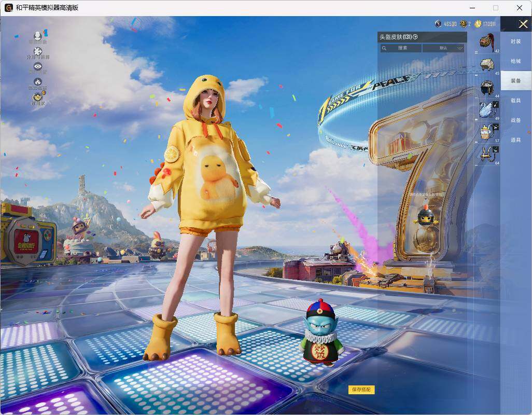
Task: Select the 装备 (equipment) tab
Action: point(516,81)
